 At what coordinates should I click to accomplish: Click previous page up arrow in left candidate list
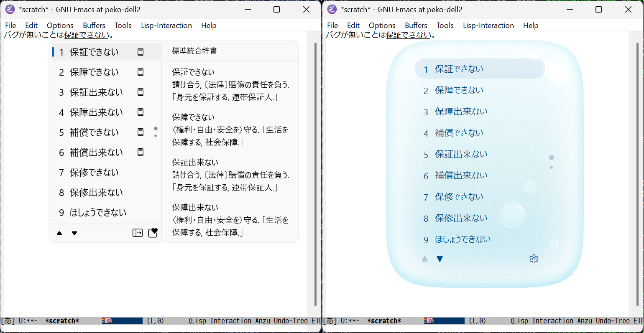(59, 233)
